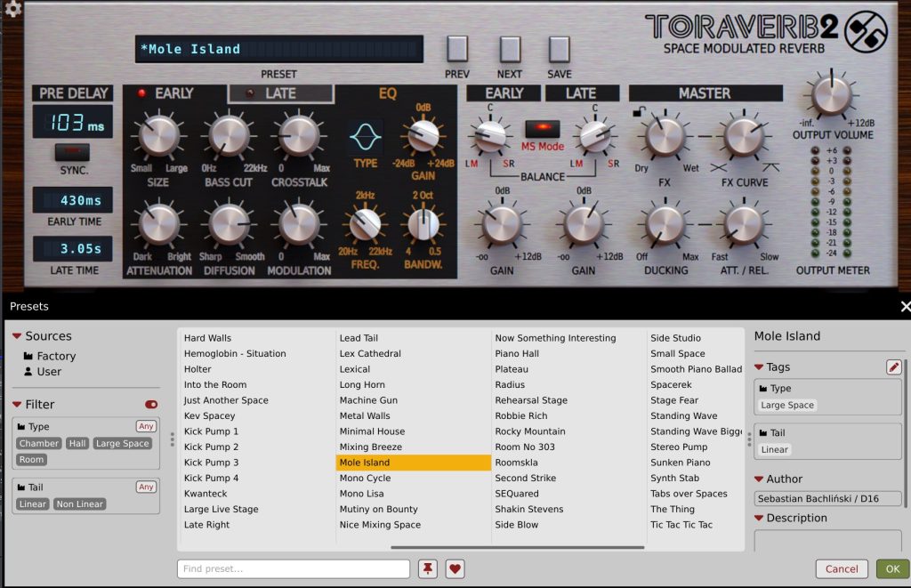The image size is (911, 588).
Task: Collapse the Author section
Action: pos(759,479)
